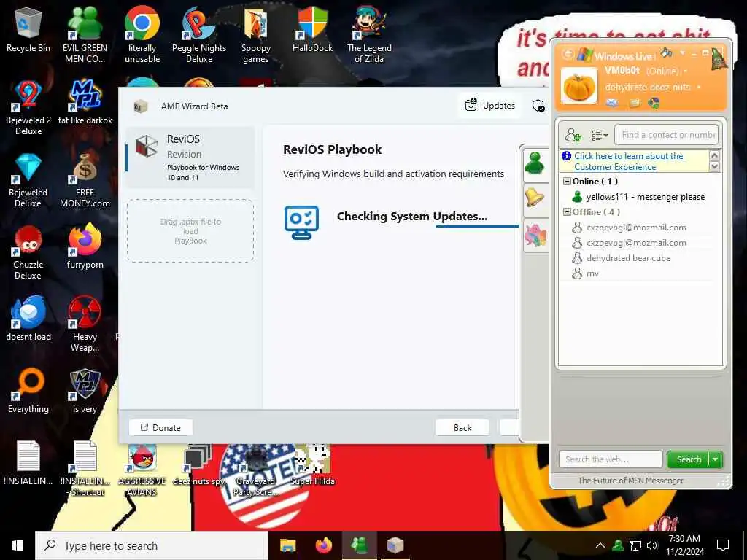Select the ReviOS playbook in AME sidebar
Screen dimensions: 747x560
pos(190,158)
